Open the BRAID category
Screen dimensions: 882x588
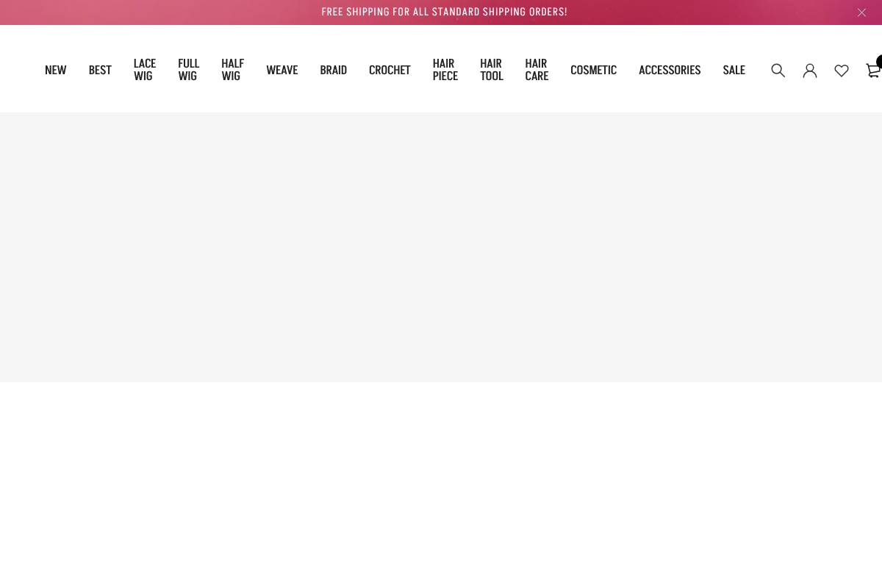(x=333, y=69)
